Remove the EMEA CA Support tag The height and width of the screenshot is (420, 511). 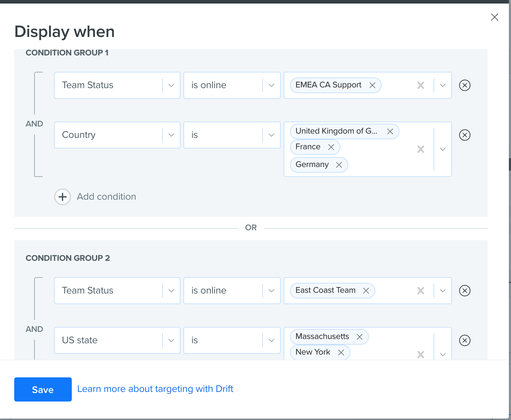click(372, 85)
